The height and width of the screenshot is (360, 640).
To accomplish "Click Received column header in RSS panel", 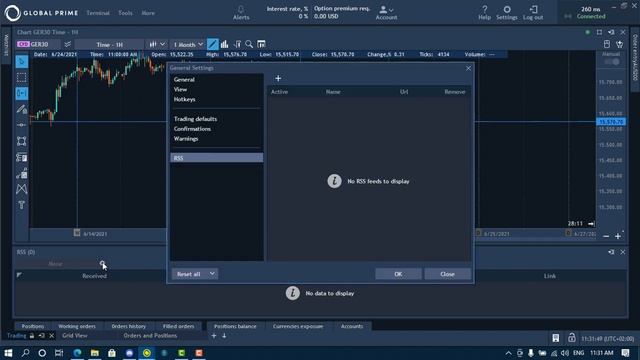I will 94,276.
